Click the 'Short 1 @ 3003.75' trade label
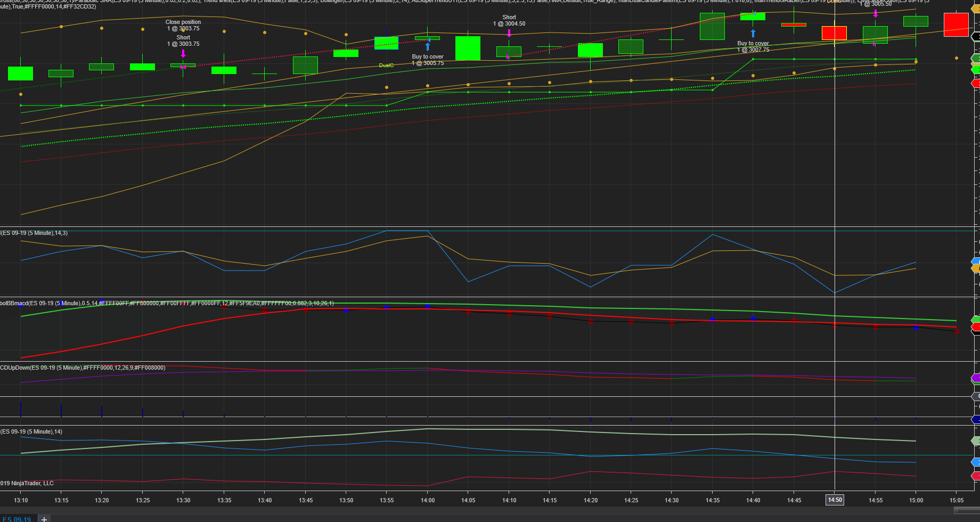This screenshot has height=522, width=980. pos(183,40)
